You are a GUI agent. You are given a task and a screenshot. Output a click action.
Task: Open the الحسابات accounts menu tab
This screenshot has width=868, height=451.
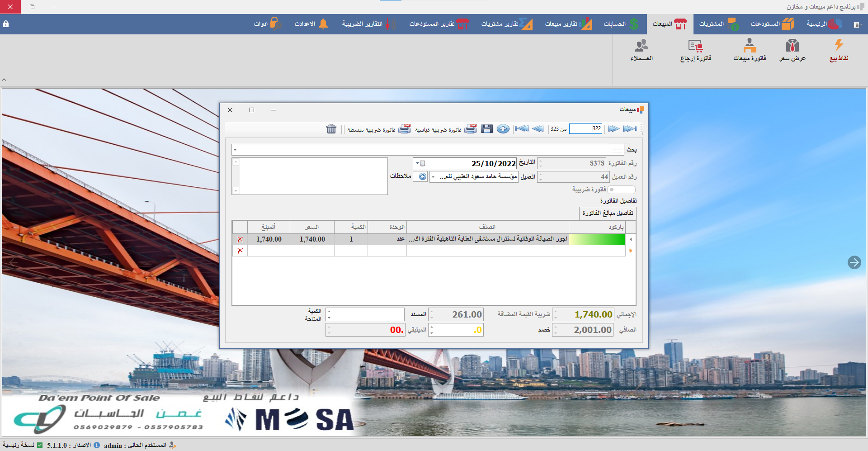click(x=621, y=24)
